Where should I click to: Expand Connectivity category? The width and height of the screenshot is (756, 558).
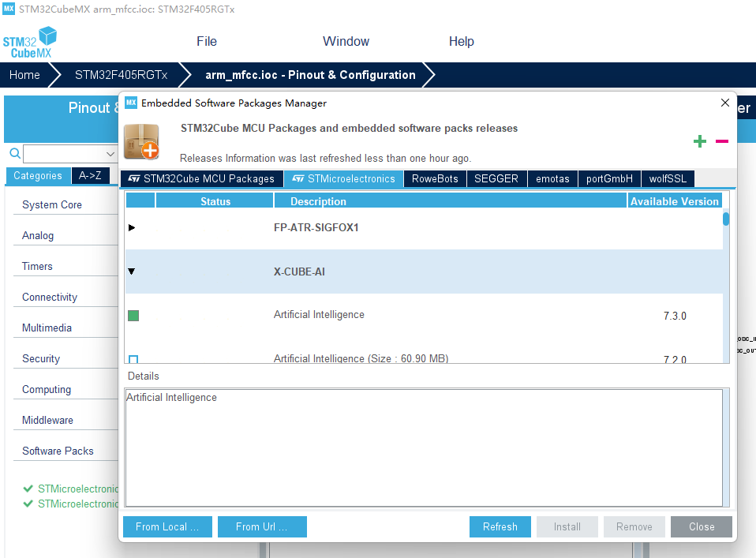click(x=49, y=297)
